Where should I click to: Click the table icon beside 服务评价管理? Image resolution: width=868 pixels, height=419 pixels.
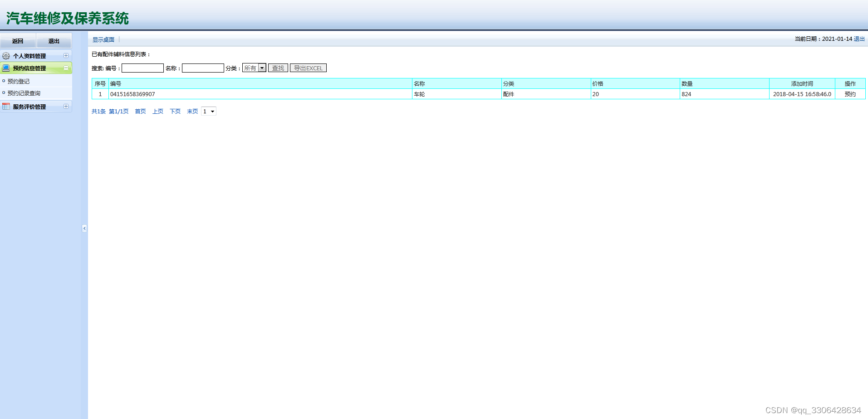coord(6,107)
